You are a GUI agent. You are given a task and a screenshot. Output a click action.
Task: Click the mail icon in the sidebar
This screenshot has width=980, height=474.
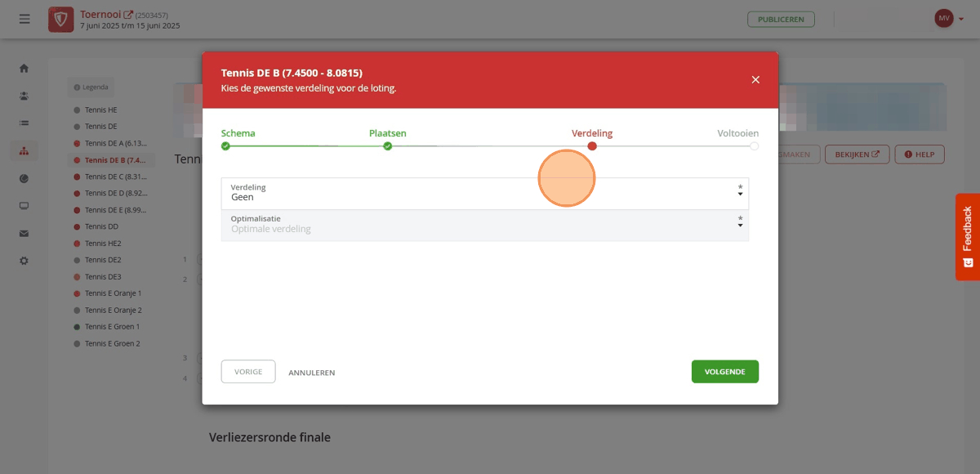click(x=24, y=234)
